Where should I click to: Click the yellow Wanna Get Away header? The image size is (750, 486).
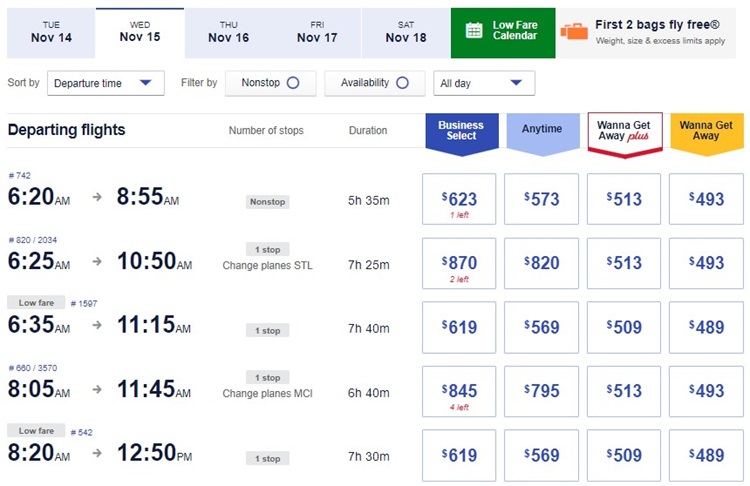[x=706, y=131]
